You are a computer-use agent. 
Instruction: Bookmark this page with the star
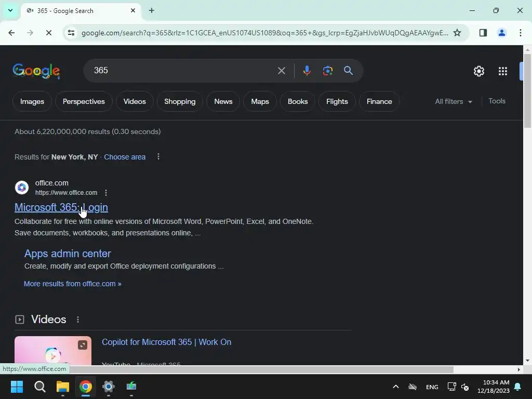pos(457,33)
